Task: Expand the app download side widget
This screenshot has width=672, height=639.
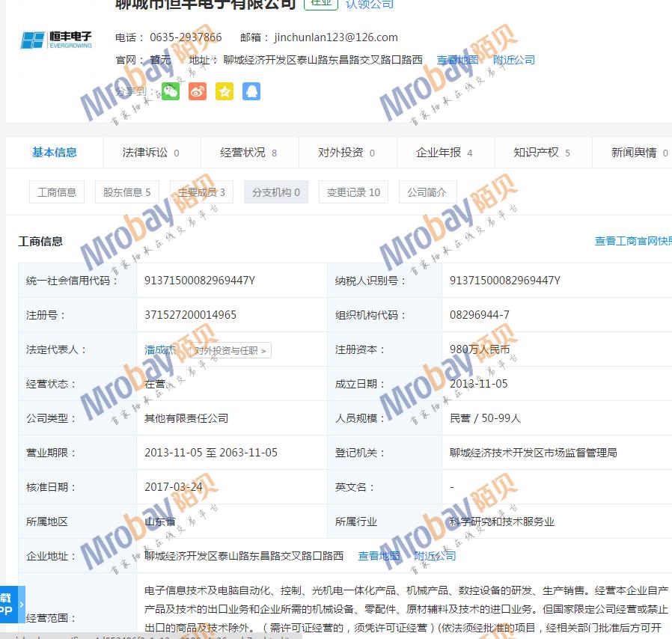Action: [12, 604]
